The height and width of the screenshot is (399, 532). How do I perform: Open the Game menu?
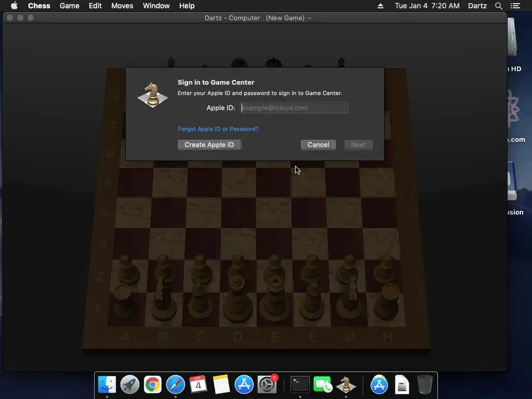click(x=69, y=6)
